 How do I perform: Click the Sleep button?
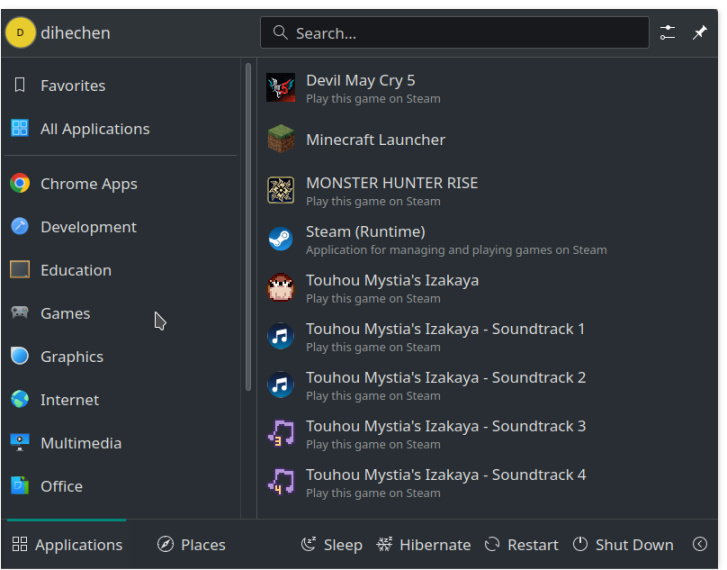pyautogui.click(x=332, y=544)
